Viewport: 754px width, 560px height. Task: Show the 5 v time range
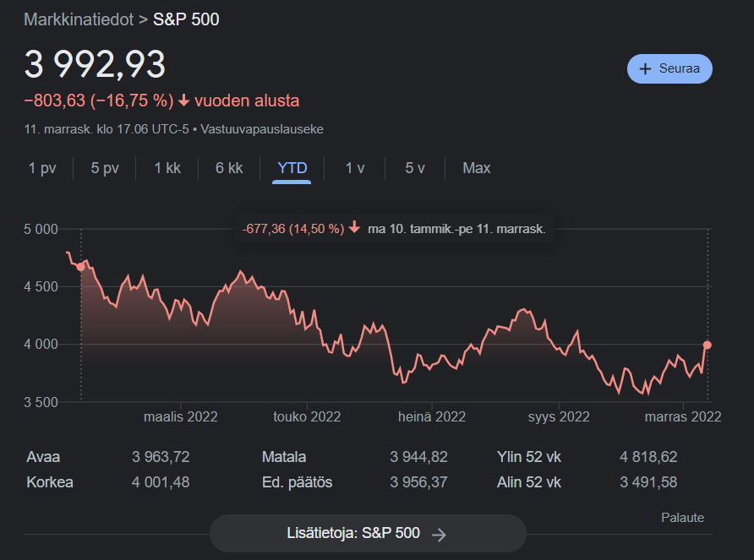click(415, 168)
